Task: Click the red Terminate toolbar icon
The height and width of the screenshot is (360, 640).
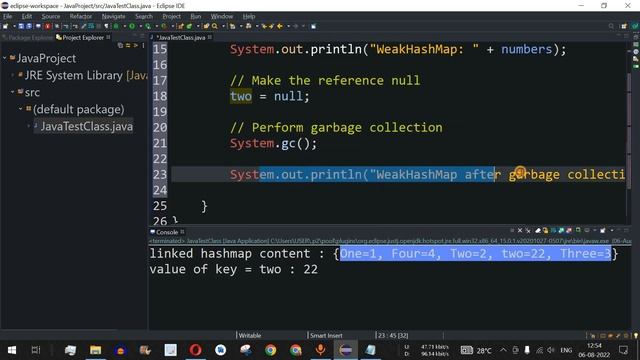Action: point(47,26)
